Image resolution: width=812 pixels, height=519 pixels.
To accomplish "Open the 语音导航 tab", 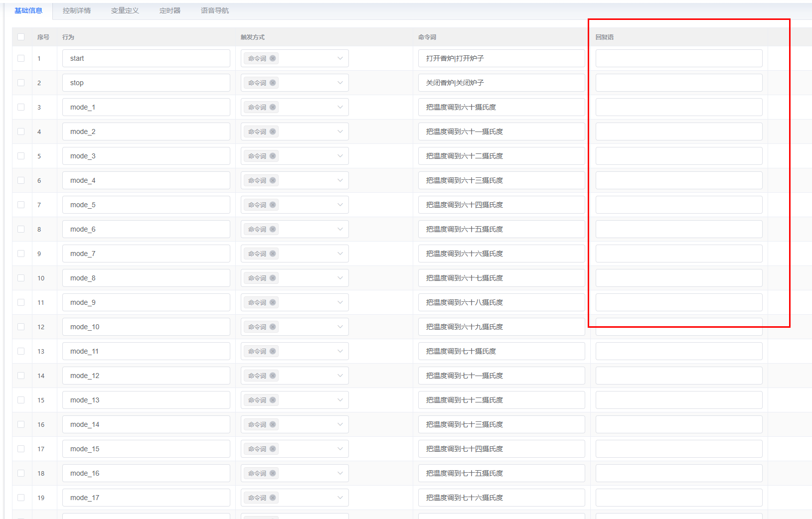I will [x=215, y=10].
